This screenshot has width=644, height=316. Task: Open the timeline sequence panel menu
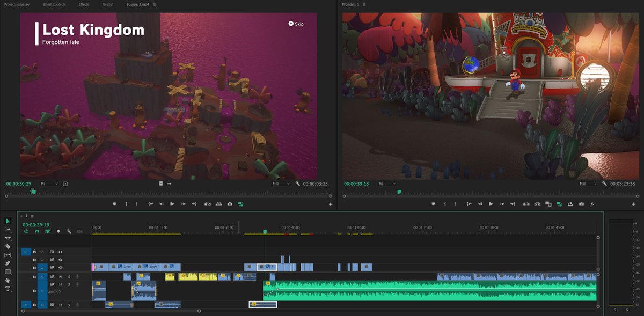coord(32,216)
